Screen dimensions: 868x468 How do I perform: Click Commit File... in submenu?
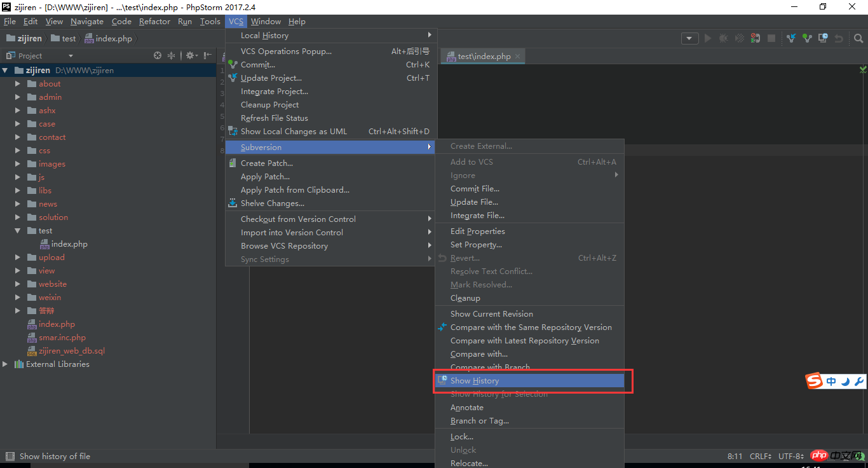point(530,189)
